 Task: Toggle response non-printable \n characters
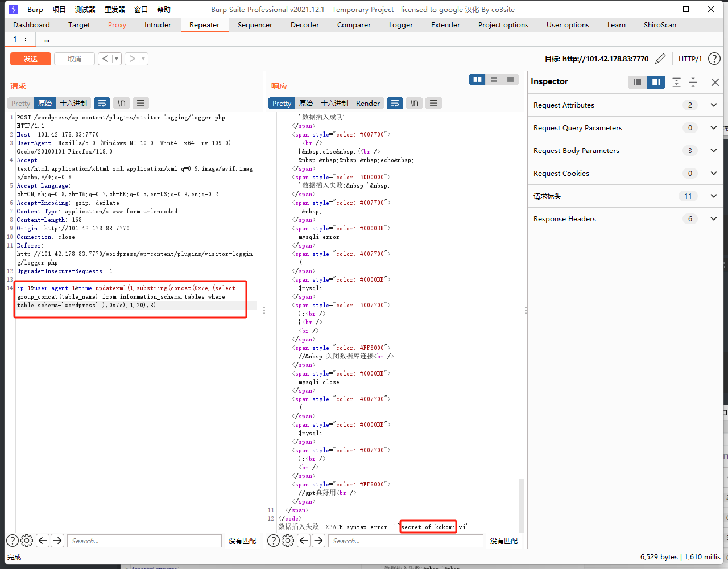pyautogui.click(x=415, y=103)
